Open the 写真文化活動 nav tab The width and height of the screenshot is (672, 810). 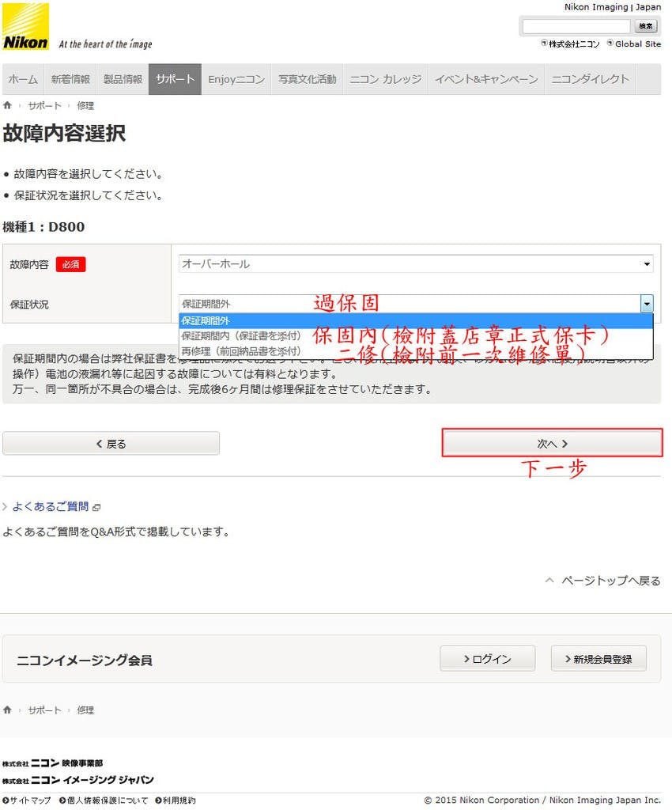pyautogui.click(x=307, y=79)
